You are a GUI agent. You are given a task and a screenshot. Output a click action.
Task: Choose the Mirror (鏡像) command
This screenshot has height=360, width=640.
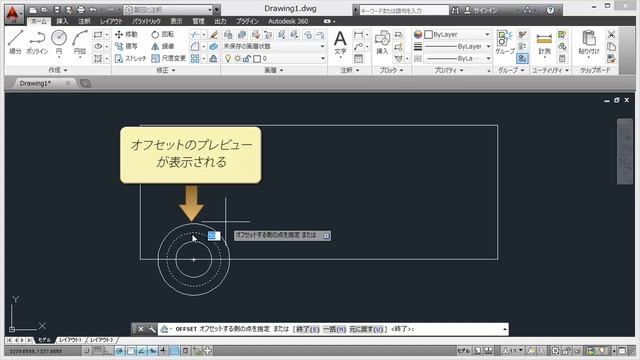tap(162, 47)
